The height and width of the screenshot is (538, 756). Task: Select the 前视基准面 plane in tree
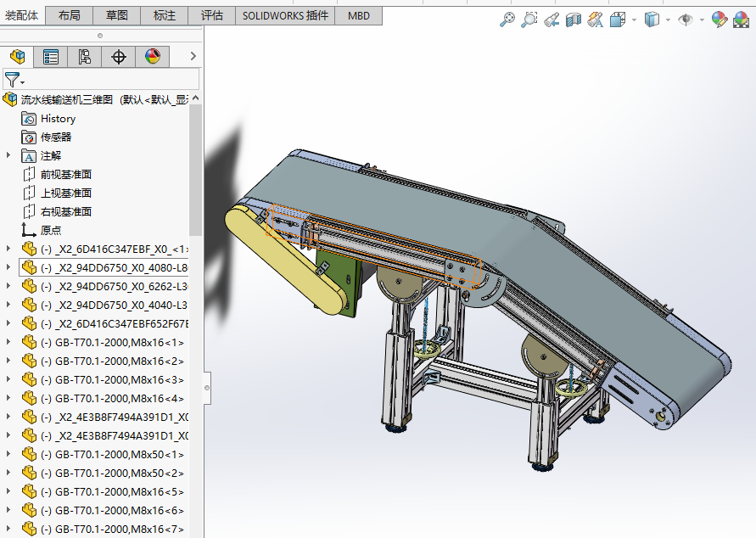click(65, 174)
